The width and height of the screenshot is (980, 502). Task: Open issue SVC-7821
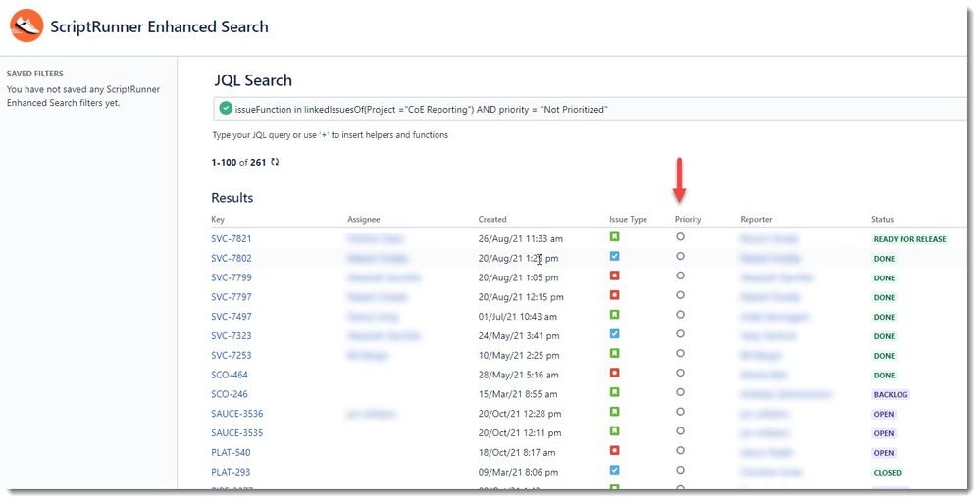(x=232, y=238)
